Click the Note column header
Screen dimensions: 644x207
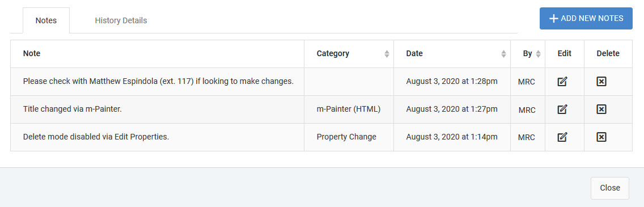[32, 53]
